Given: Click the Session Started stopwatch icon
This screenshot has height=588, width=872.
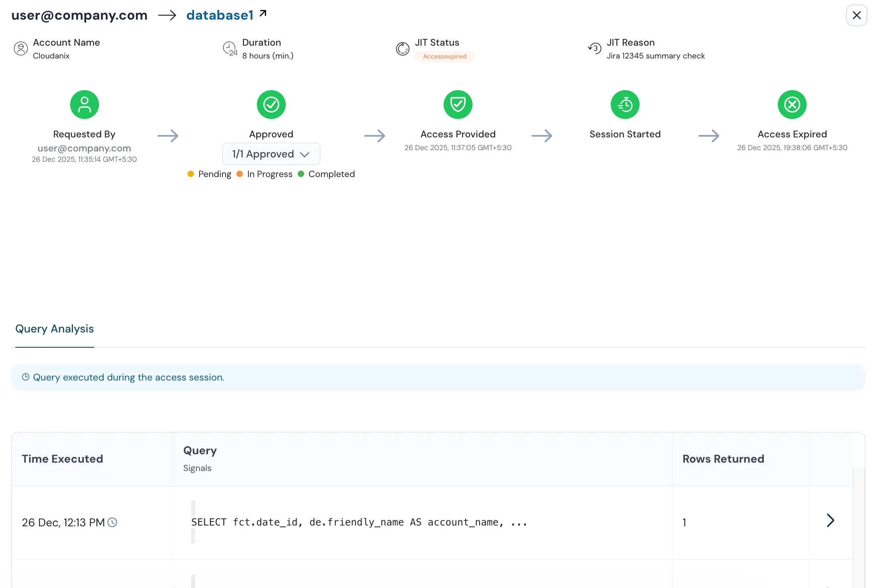Looking at the screenshot, I should pyautogui.click(x=624, y=104).
